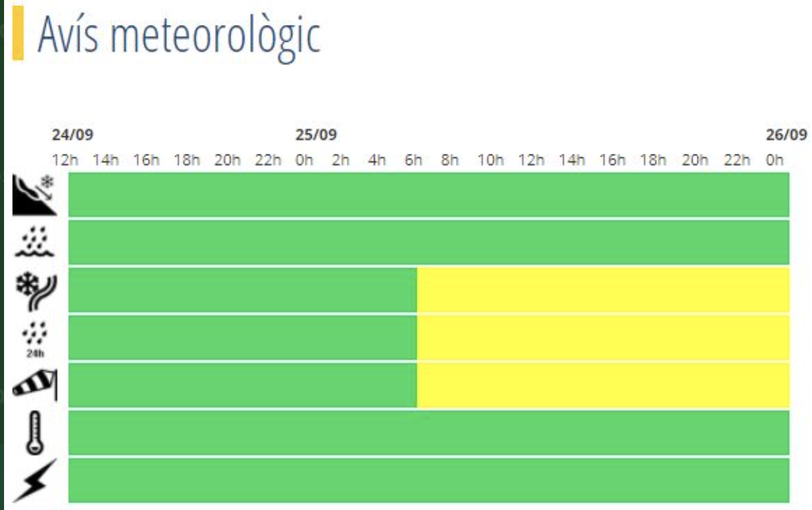Select the snow and cold wave icon
The width and height of the screenshot is (812, 510).
34,290
